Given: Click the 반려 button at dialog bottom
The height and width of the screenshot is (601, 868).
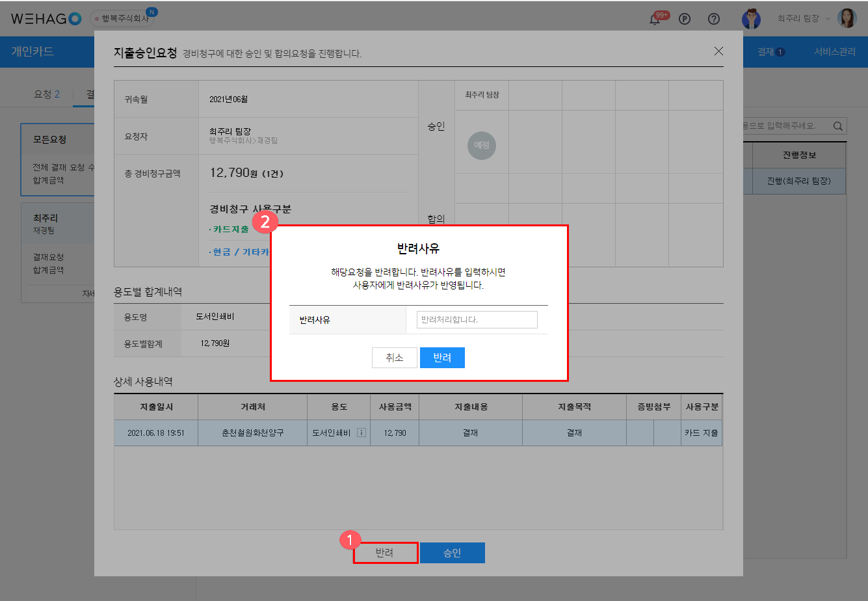Looking at the screenshot, I should point(385,553).
